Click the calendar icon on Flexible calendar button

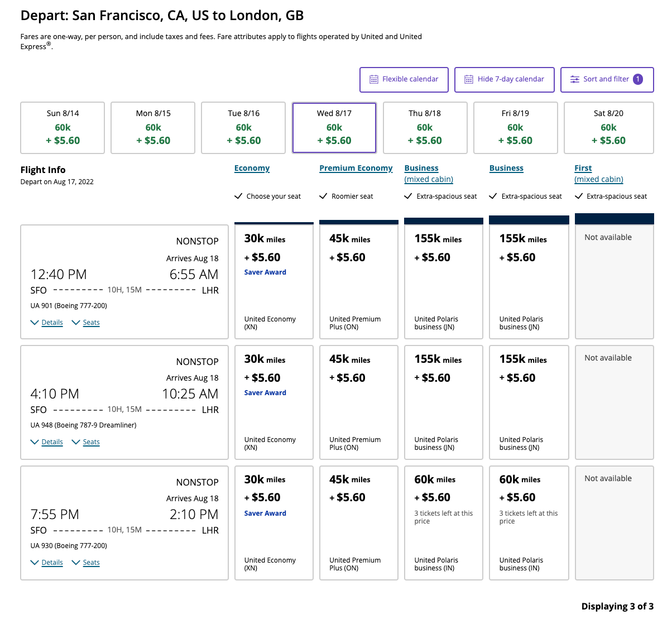click(373, 79)
